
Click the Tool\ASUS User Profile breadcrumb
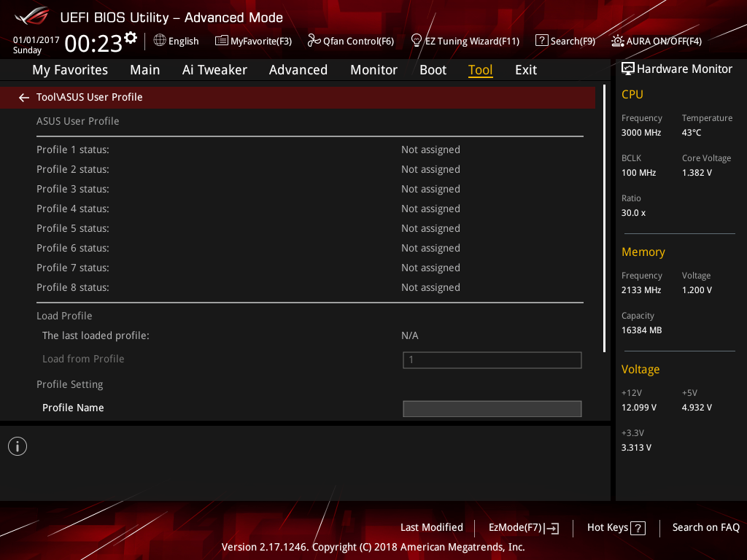point(90,97)
